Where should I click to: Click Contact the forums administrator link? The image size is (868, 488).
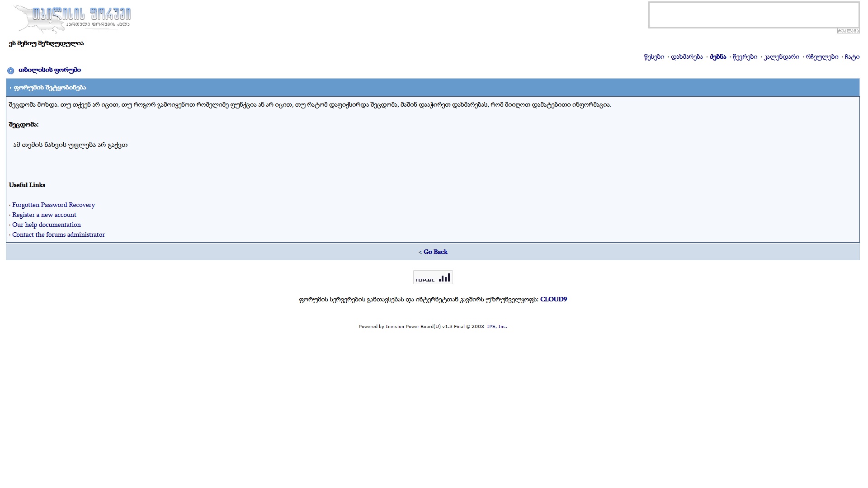[58, 235]
